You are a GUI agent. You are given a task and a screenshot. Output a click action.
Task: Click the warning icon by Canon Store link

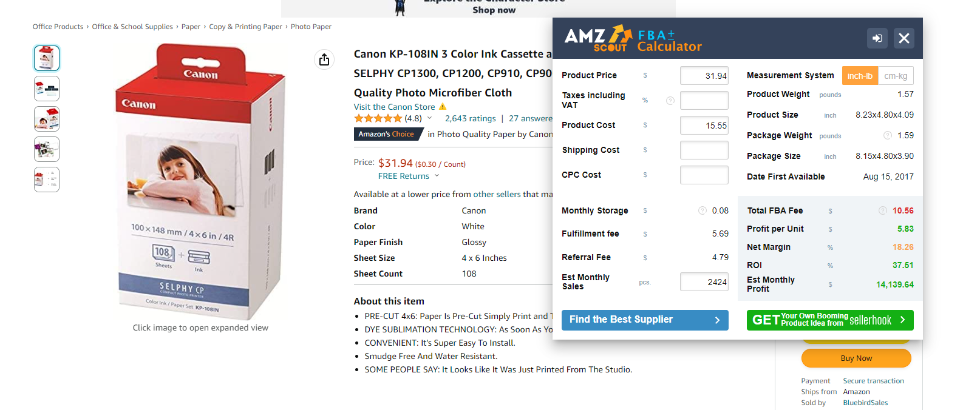click(x=443, y=107)
